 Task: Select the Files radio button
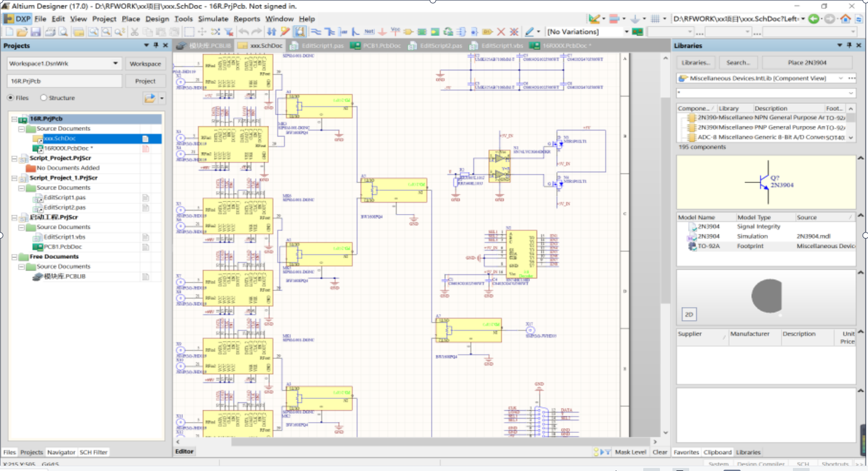[11, 98]
